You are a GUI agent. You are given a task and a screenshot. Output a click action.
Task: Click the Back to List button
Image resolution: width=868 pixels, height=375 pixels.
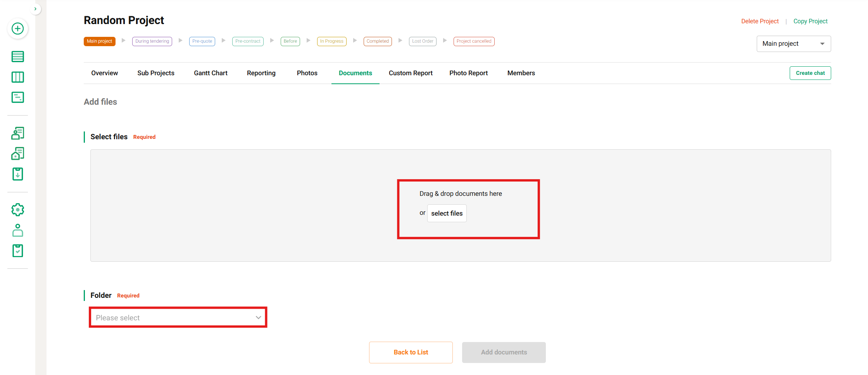[411, 352]
